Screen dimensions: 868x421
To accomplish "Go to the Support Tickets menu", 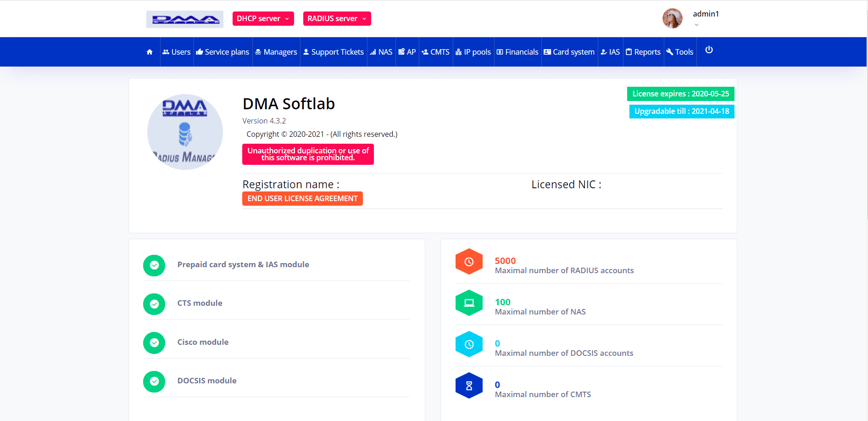I will coord(334,52).
